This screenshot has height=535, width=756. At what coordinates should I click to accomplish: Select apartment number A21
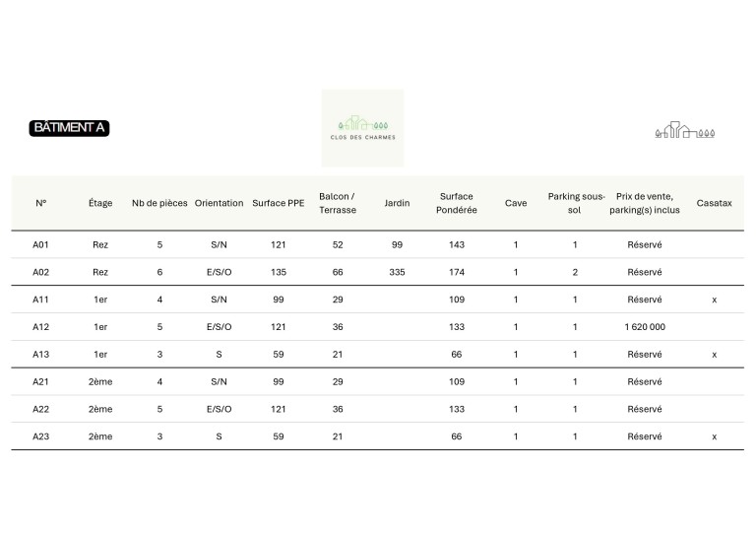point(40,381)
